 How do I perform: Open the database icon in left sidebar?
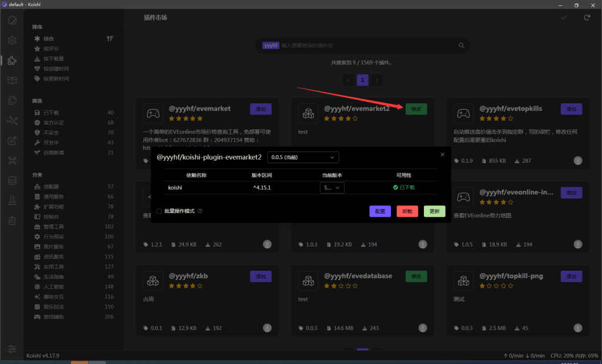(x=12, y=180)
